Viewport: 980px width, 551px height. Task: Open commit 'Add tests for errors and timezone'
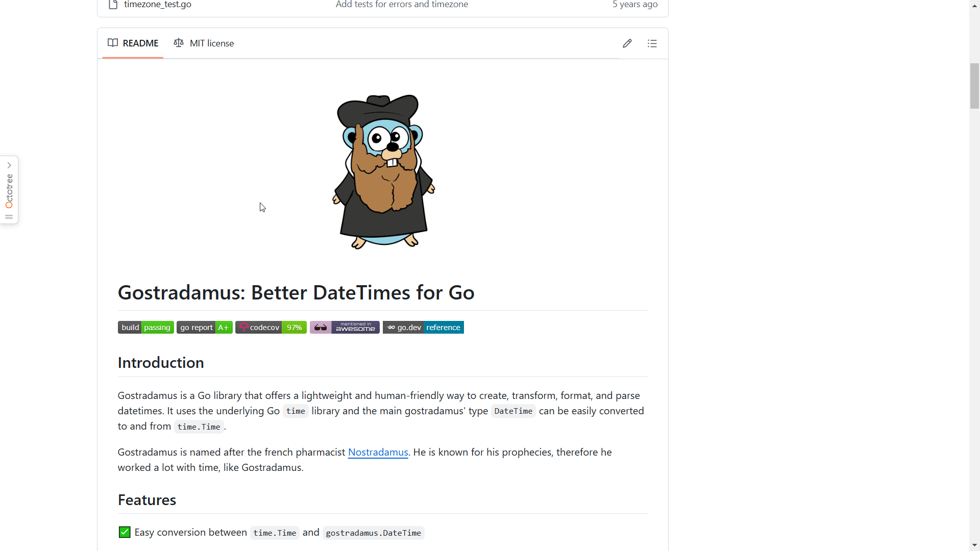point(402,5)
